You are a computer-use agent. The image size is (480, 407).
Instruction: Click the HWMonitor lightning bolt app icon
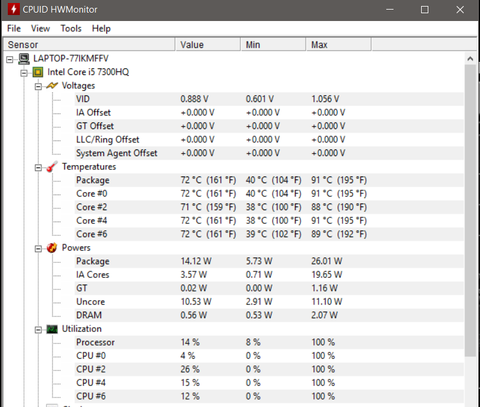tap(14, 9)
